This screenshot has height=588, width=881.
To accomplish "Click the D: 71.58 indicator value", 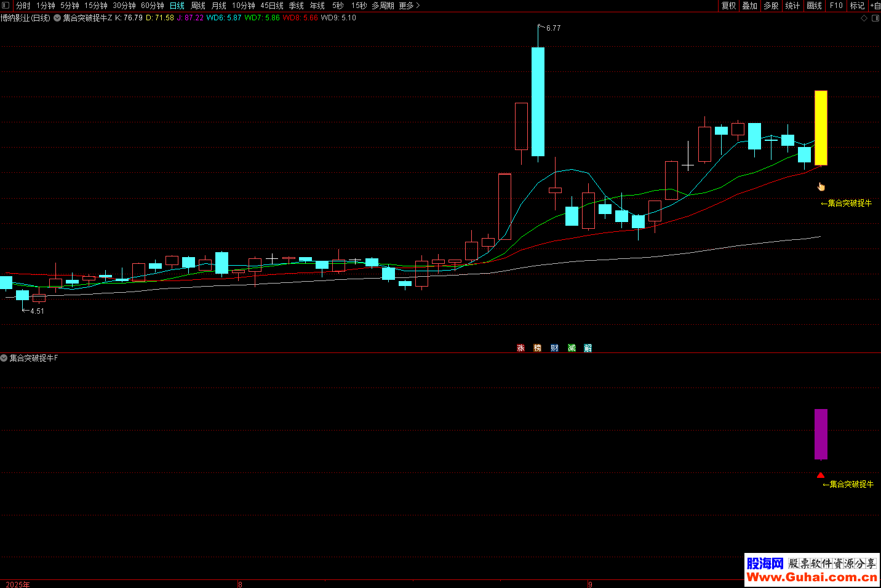I will 160,18.
